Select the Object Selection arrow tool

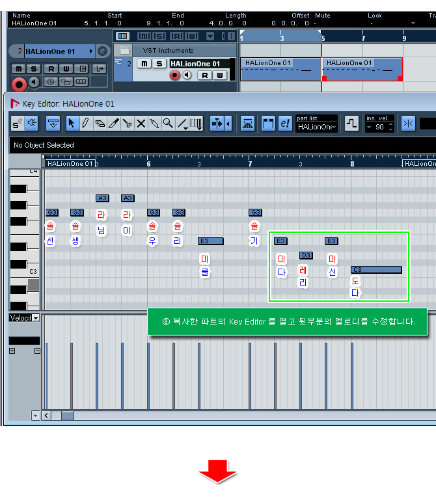[x=72, y=124]
